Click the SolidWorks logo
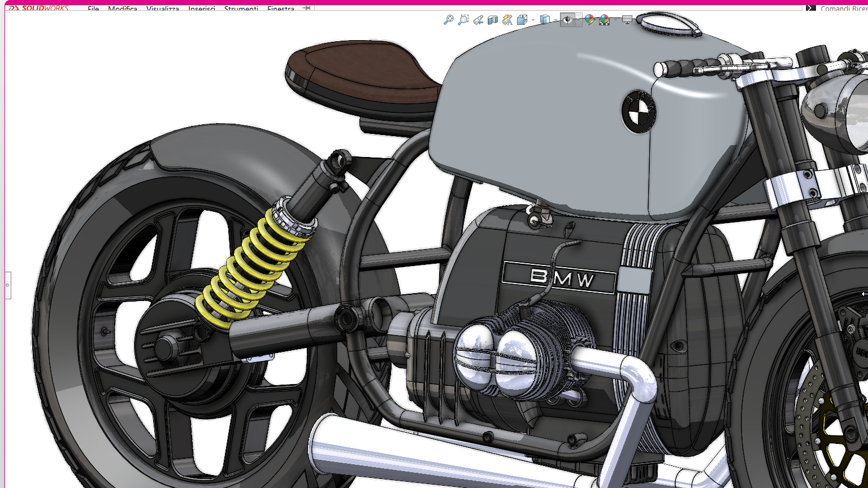The width and height of the screenshot is (868, 488). tap(39, 8)
